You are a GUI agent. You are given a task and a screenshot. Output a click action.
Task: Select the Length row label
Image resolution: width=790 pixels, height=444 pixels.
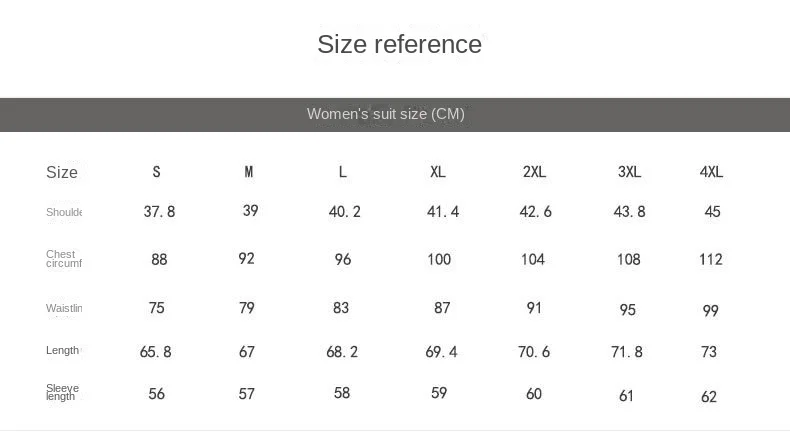(x=63, y=350)
